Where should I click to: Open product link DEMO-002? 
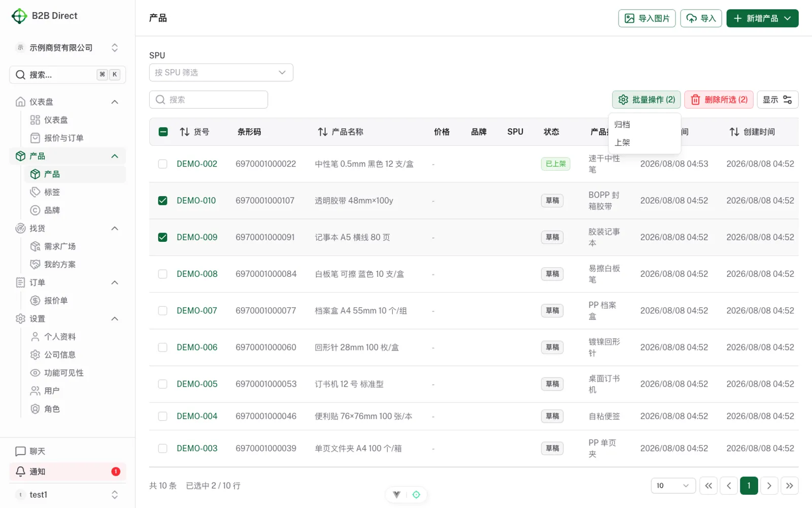point(197,164)
